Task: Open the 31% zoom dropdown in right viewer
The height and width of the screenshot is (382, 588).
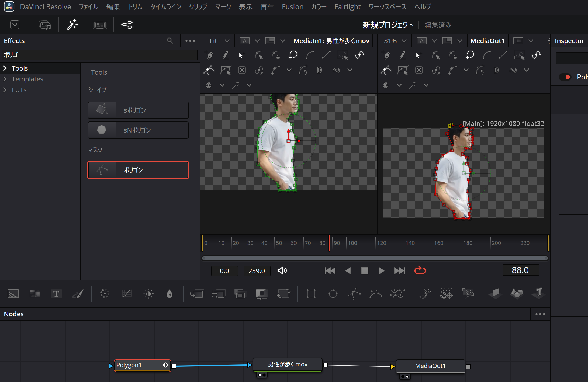Action: (x=395, y=41)
